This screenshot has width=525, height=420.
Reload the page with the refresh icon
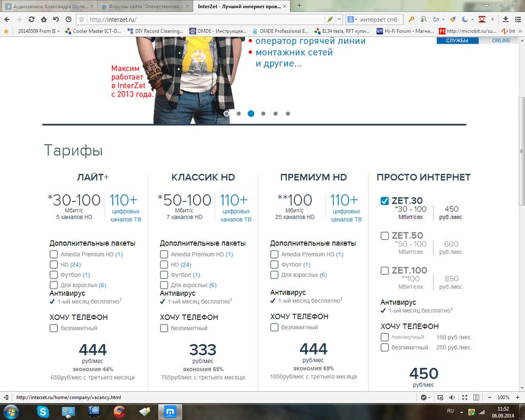tap(31, 19)
